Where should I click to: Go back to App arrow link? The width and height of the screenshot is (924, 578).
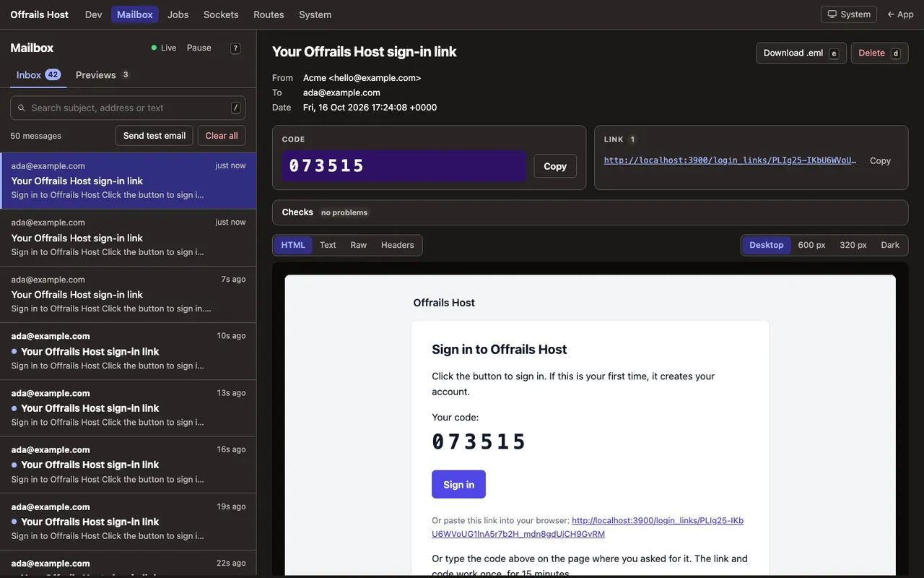tap(900, 14)
